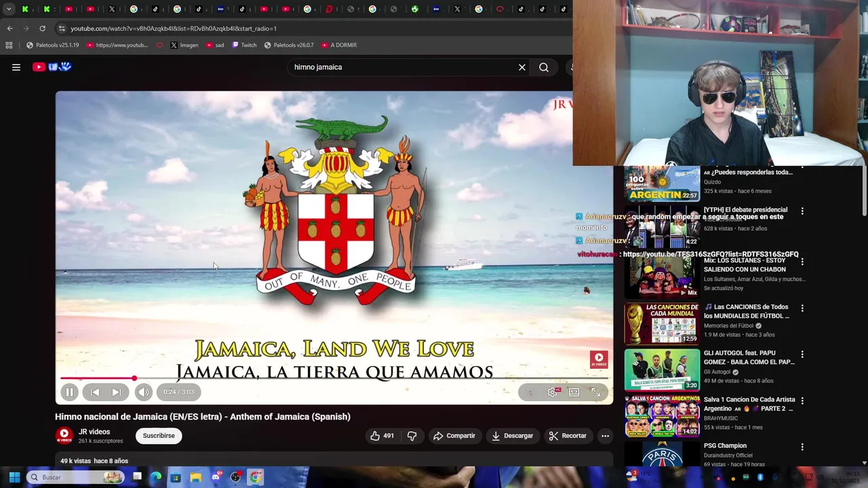The height and width of the screenshot is (488, 868).
Task: Open site information icon beside the URL
Action: click(62, 28)
